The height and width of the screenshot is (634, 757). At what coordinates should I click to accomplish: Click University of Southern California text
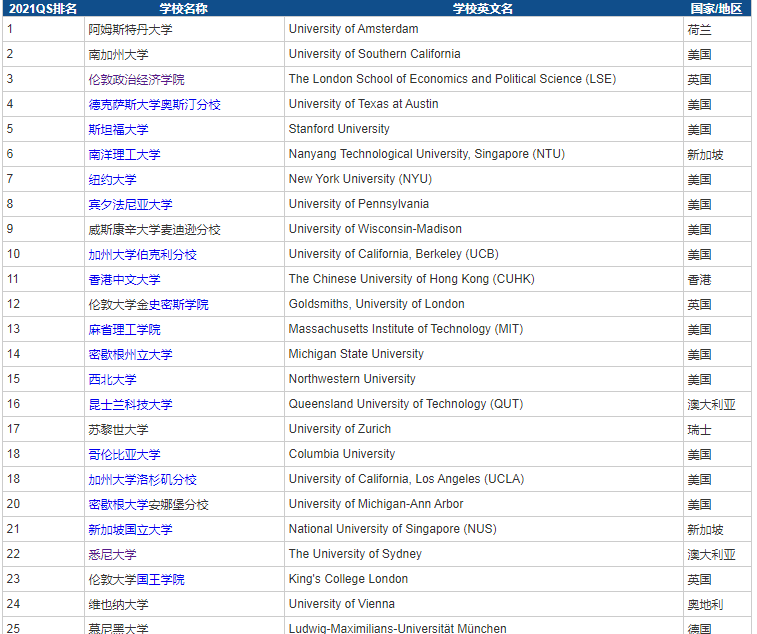click(x=374, y=54)
